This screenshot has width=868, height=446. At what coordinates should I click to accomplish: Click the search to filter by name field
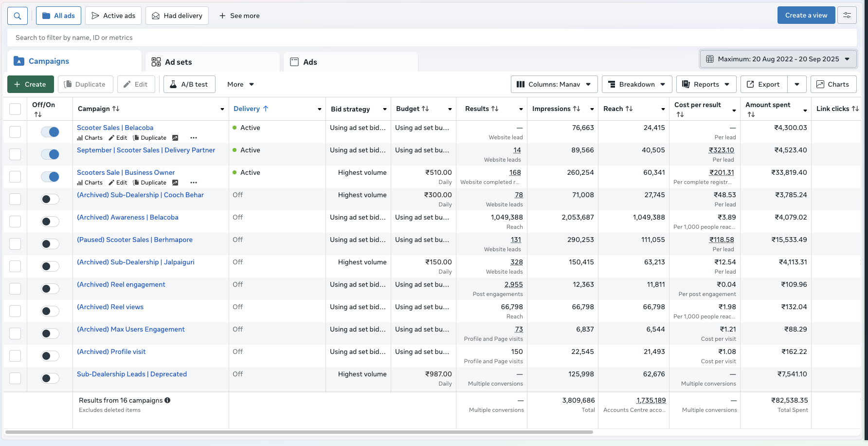[195, 37]
